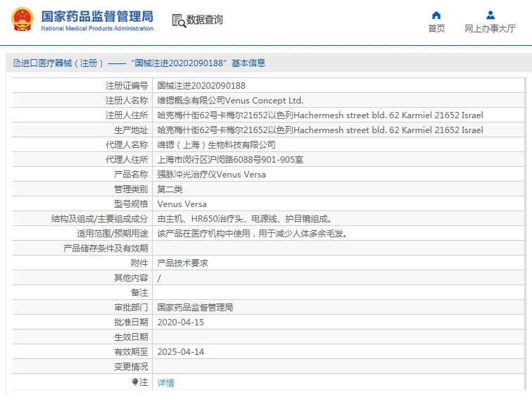Click the 审批部门 row label
532x395 pixels.
131,308
